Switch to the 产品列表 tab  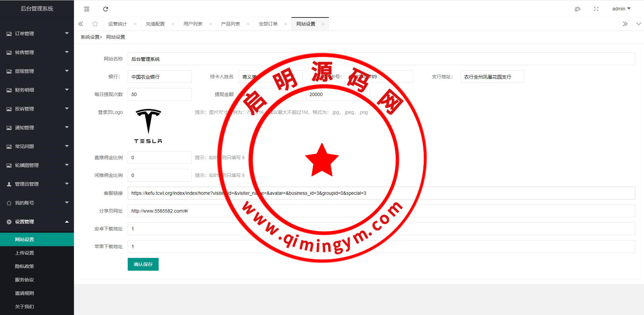pos(230,24)
